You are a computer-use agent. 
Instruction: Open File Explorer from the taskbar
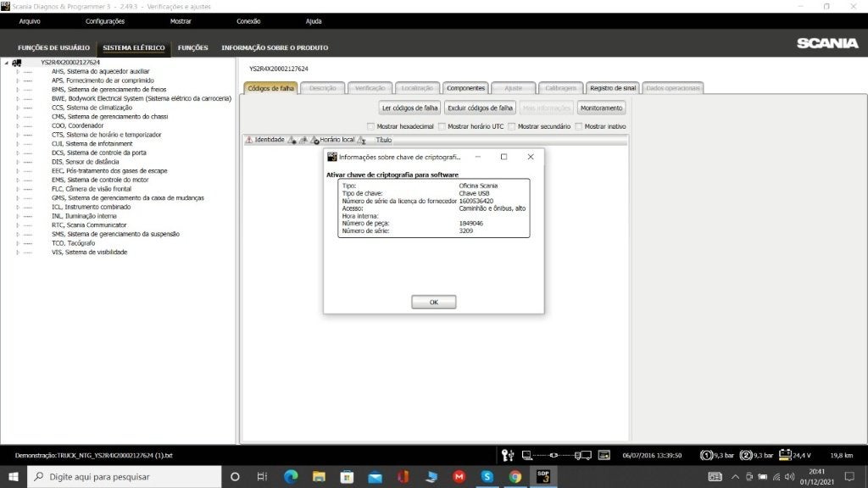319,476
